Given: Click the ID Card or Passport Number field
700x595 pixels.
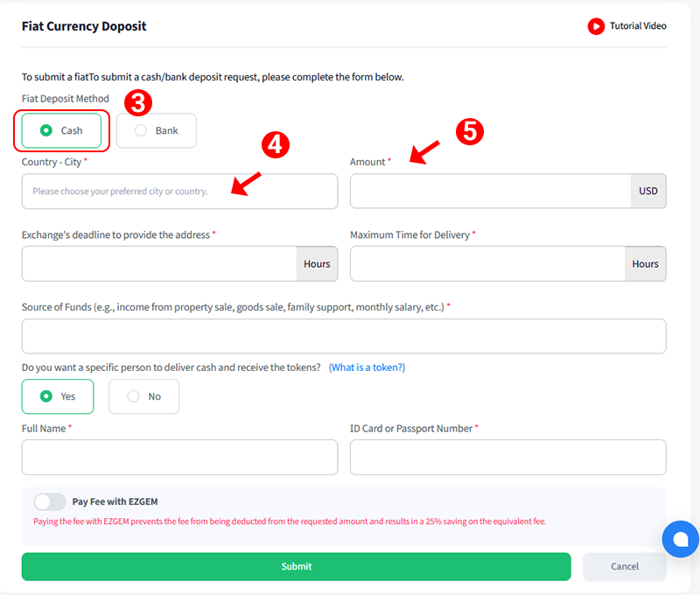Looking at the screenshot, I should coord(508,457).
